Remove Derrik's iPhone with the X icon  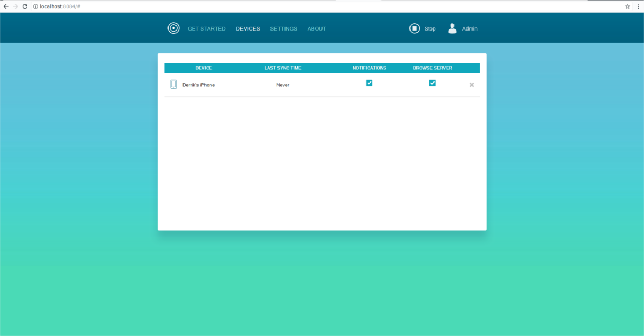[x=472, y=85]
